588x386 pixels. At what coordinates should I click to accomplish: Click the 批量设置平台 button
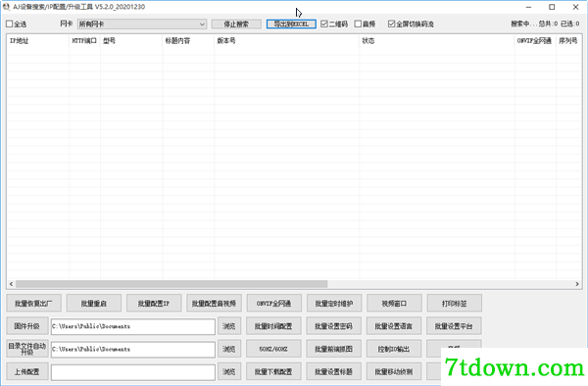click(454, 326)
